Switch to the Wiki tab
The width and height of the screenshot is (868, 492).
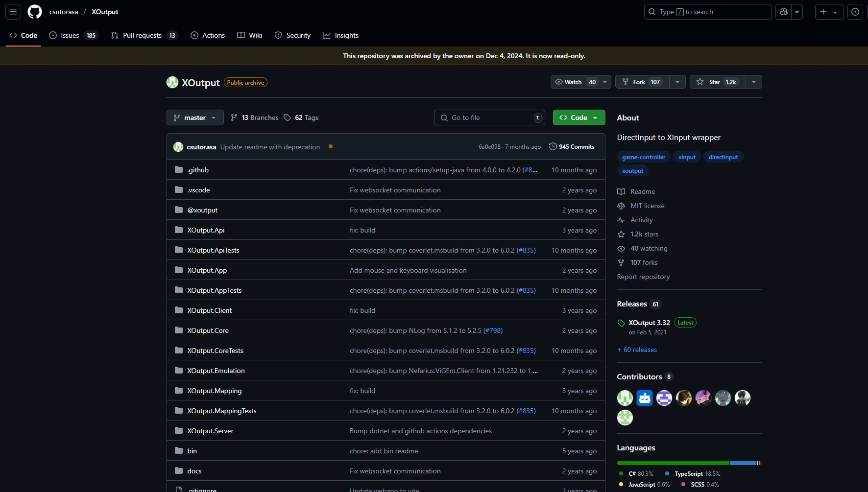250,35
